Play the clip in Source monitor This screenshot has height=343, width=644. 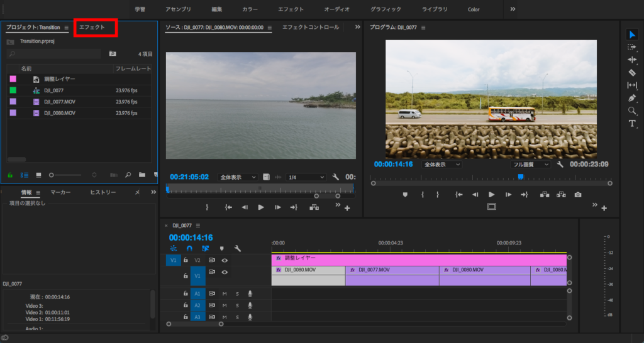point(261,207)
